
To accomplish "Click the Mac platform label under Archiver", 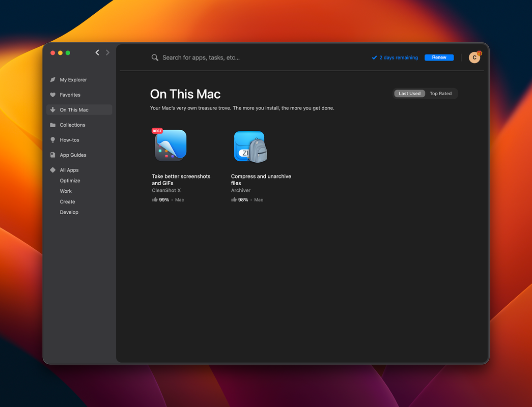I will (x=259, y=200).
